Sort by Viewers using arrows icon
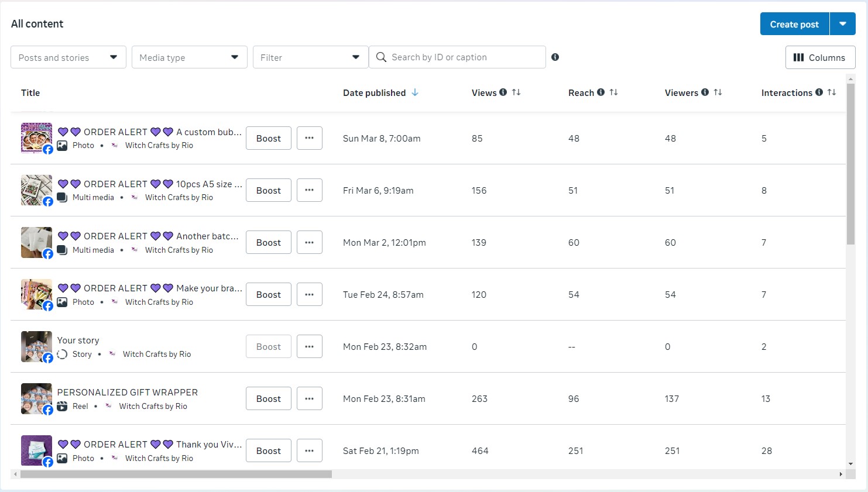868x492 pixels. coord(718,92)
